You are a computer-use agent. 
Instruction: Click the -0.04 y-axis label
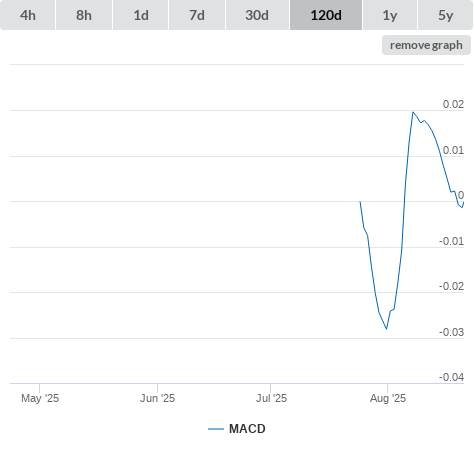point(451,377)
